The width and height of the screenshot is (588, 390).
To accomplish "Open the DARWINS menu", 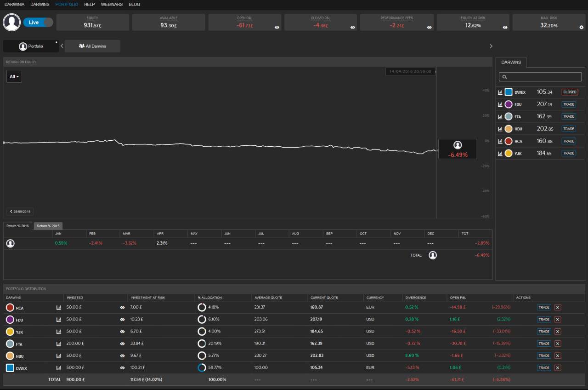I will pos(40,4).
